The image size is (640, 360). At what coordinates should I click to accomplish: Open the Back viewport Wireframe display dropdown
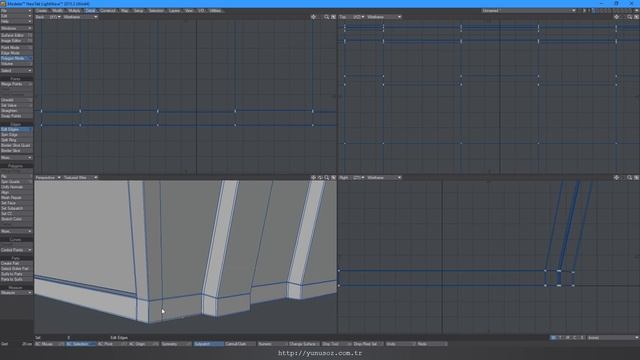[80, 17]
